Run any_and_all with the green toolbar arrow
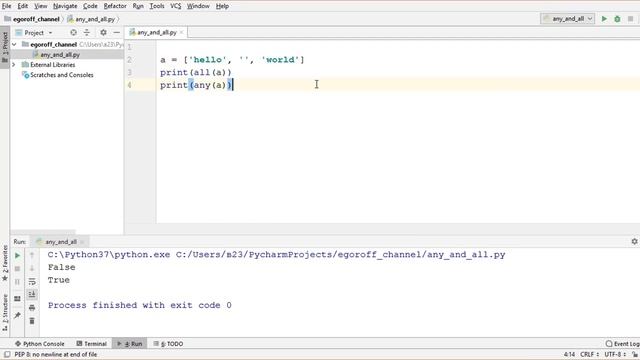 point(604,19)
